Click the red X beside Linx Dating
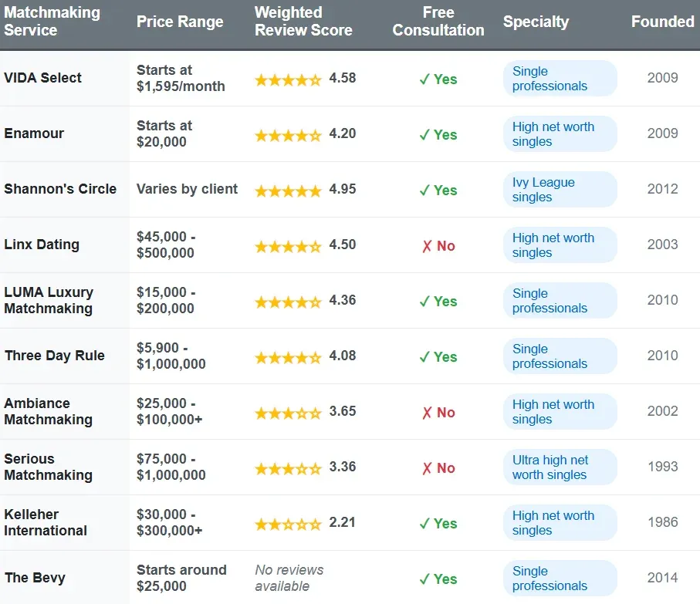Screen dimensions: 700x604 click(438, 245)
